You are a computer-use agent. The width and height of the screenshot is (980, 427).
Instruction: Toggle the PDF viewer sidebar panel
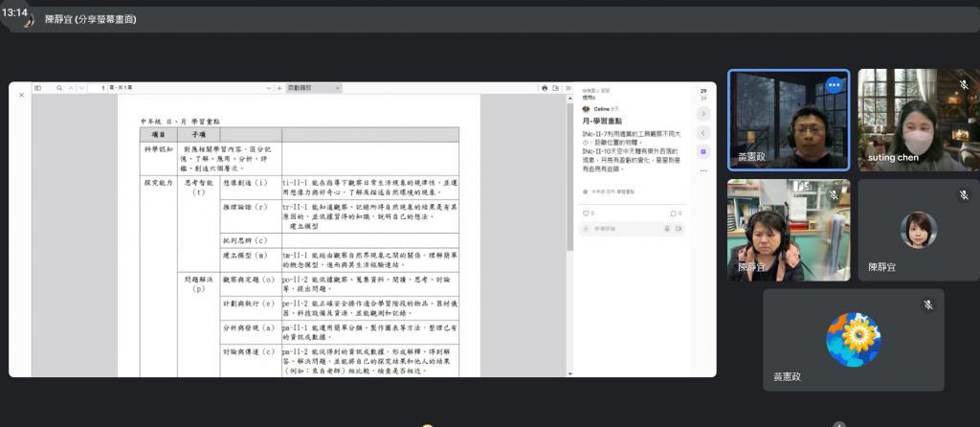pyautogui.click(x=38, y=88)
